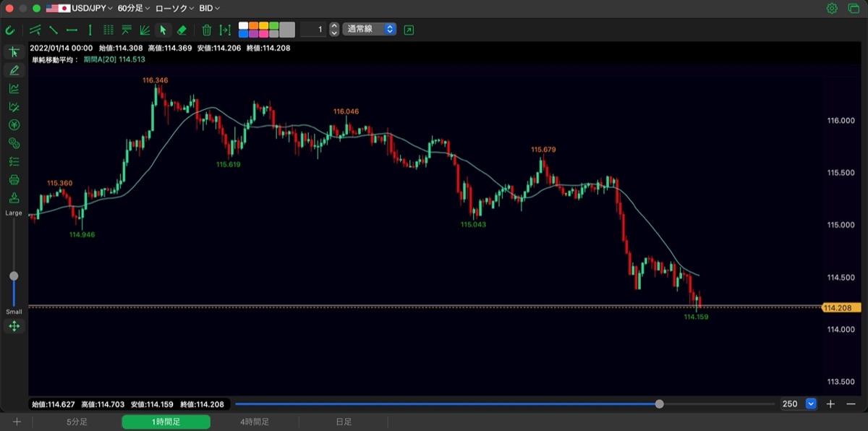Select the horizontal line drawing tool
868x431 pixels.
tap(72, 30)
